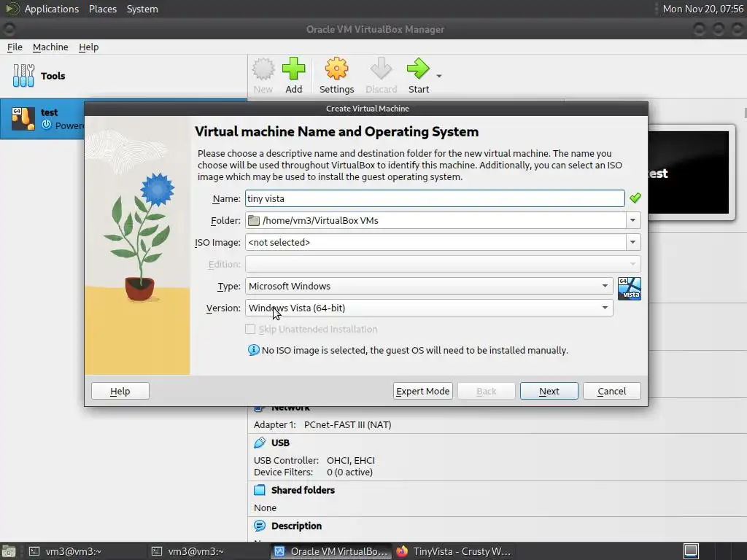
Task: Expand the ISO Image dropdown
Action: point(632,242)
